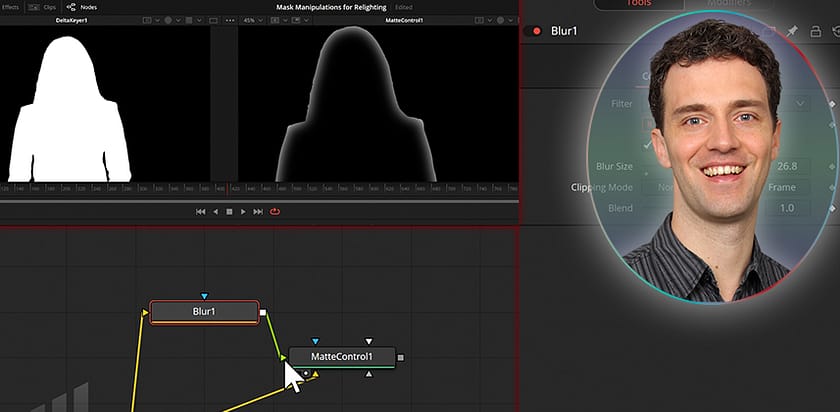Toggle the Nodes panel button
840x412 pixels.
tap(81, 8)
